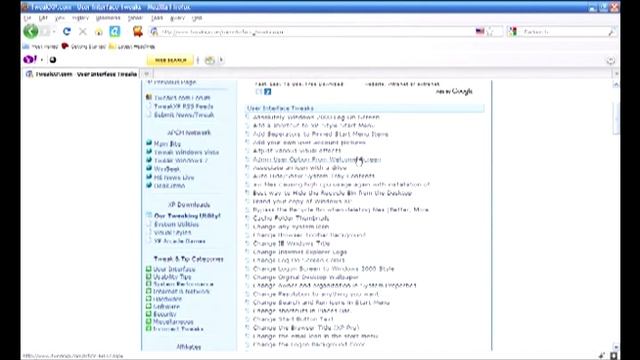Image resolution: width=640 pixels, height=360 pixels.
Task: Open the Bookmarks menu
Action: 108,18
